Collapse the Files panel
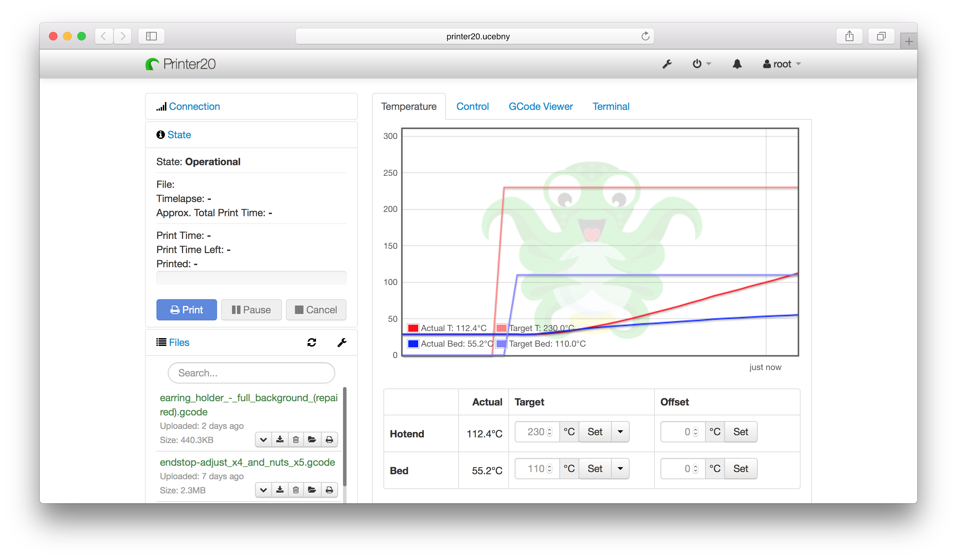Screen dimensions: 957x560 pos(179,342)
